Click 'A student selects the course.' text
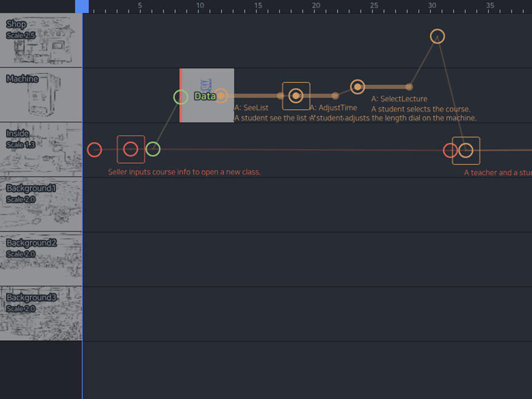The image size is (532, 399). click(421, 109)
